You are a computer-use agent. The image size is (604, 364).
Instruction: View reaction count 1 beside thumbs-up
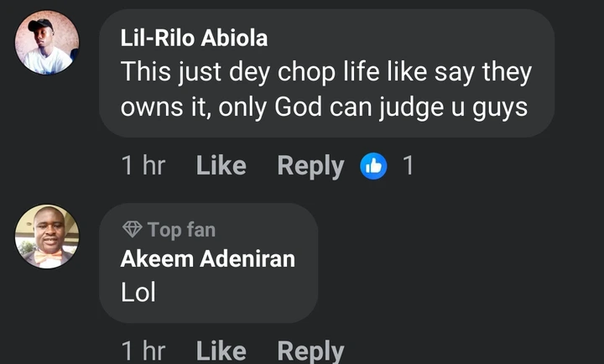point(408,165)
